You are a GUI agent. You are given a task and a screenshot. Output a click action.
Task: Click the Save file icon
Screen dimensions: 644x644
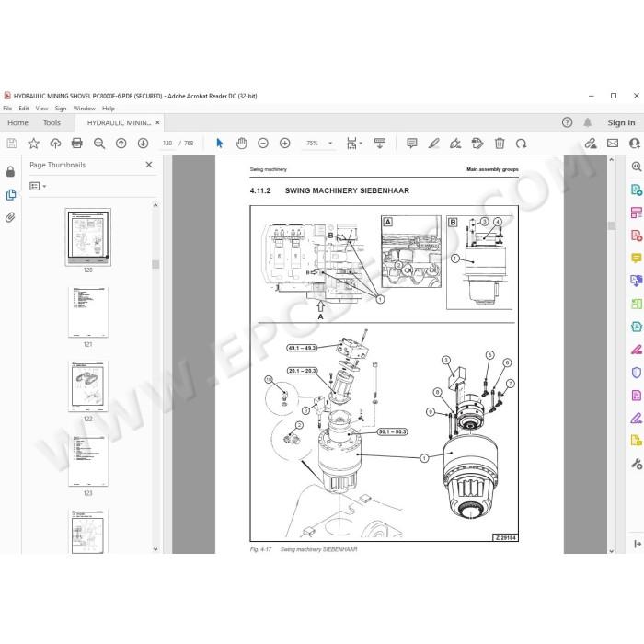(12, 144)
